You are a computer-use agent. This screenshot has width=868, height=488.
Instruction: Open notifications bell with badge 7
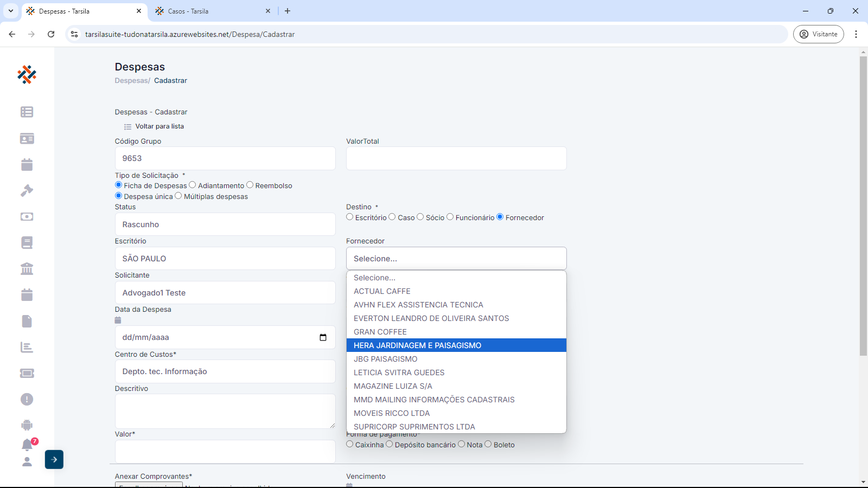point(27,445)
